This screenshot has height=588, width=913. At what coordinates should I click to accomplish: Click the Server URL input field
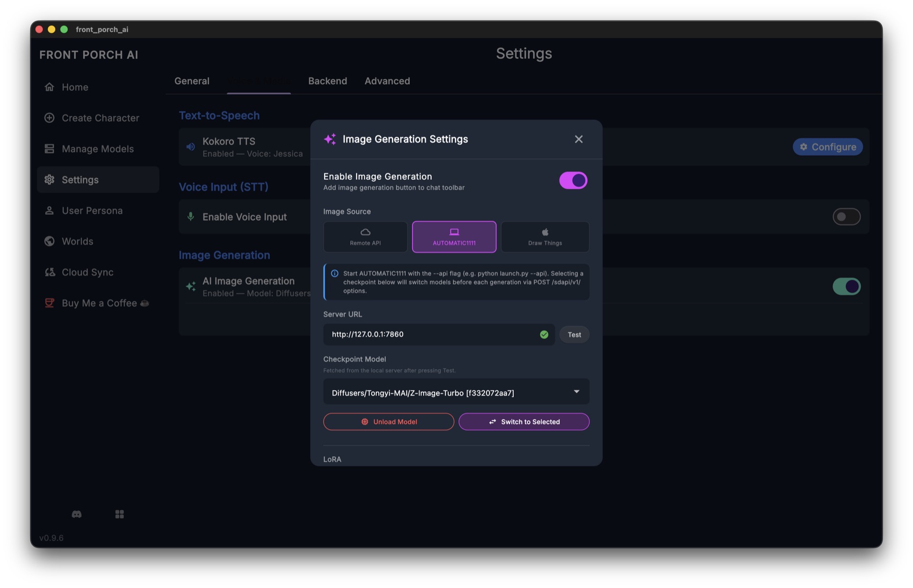(x=439, y=335)
